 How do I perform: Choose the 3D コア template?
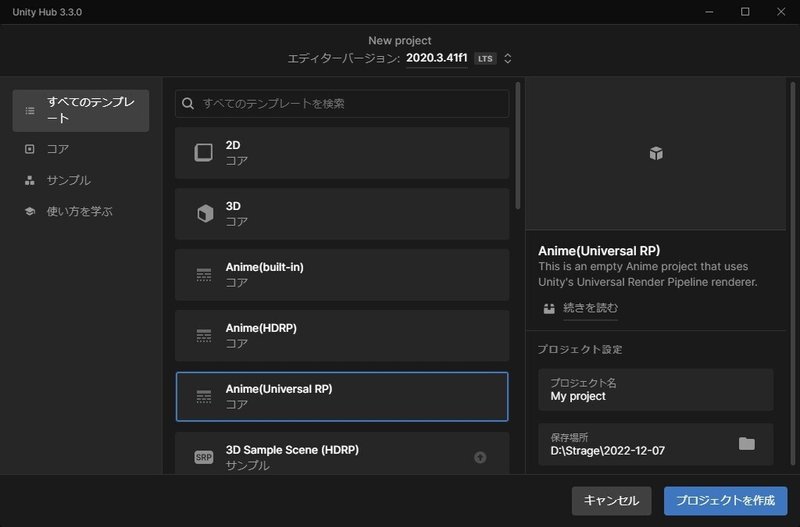[x=342, y=213]
